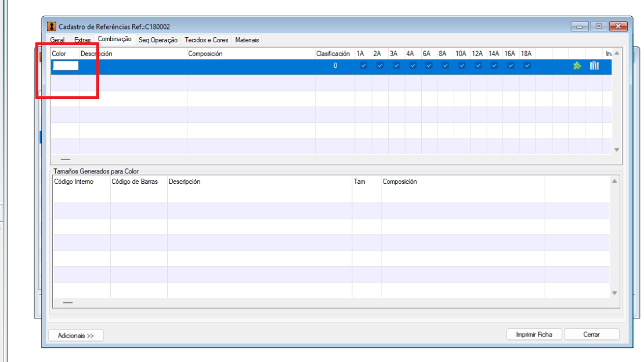Toggle the 4A size checkbox
The width and height of the screenshot is (644, 362).
click(x=413, y=66)
